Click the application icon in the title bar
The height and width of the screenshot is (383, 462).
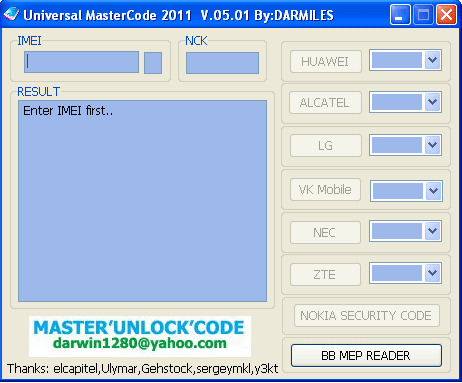tap(11, 14)
